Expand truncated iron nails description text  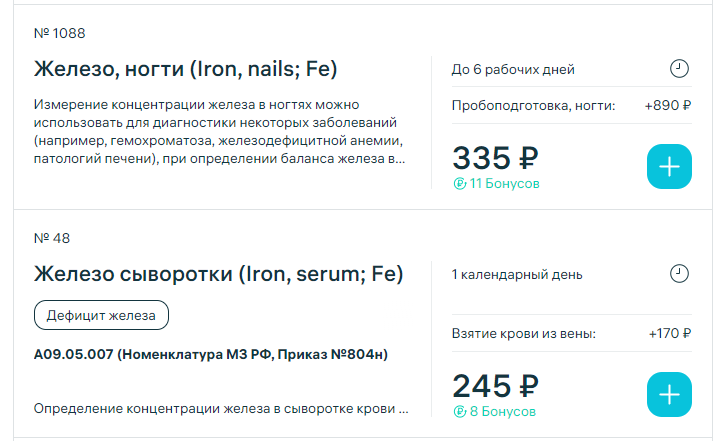click(220, 132)
